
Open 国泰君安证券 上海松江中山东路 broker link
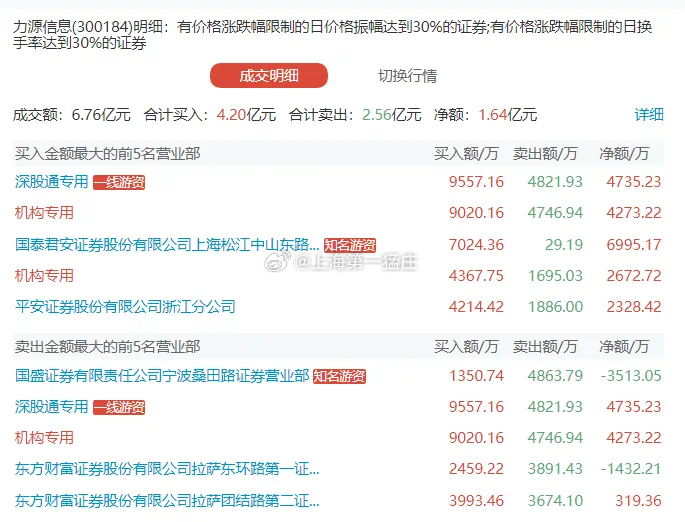click(x=167, y=245)
